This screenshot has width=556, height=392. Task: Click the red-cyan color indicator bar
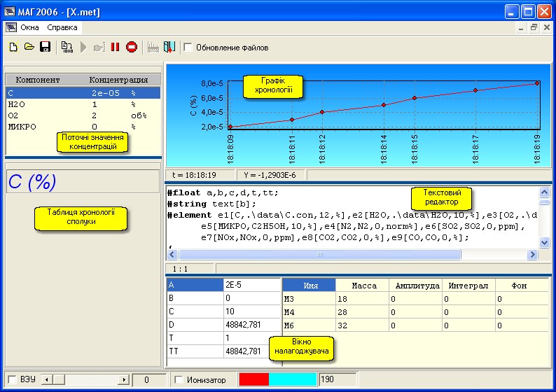coord(278,379)
